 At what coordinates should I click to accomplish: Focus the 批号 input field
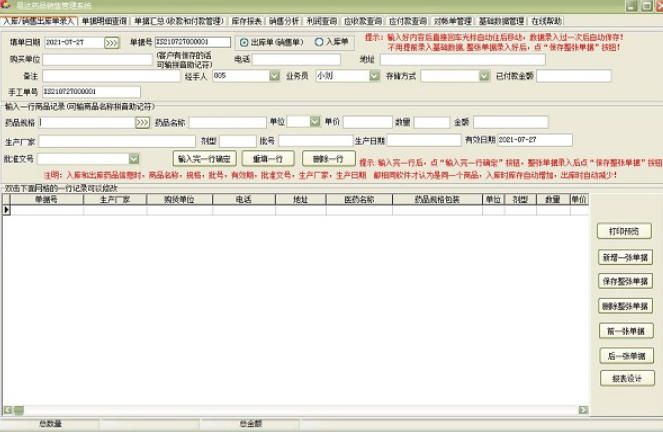click(315, 140)
